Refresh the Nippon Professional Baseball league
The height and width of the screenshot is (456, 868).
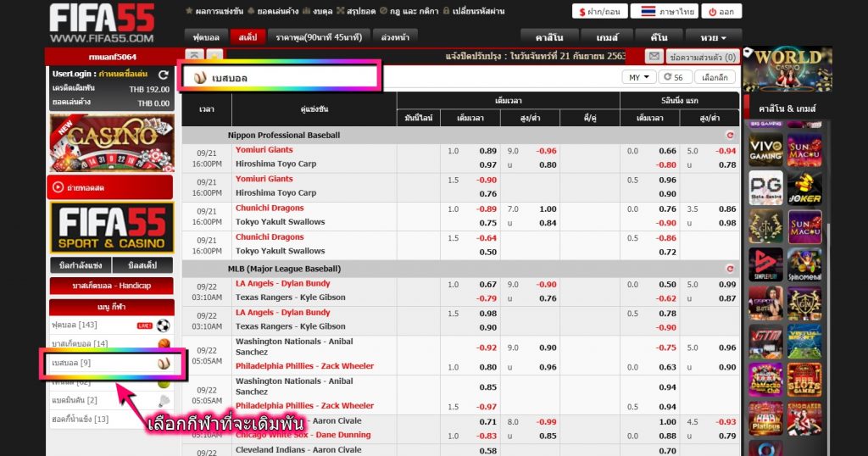click(x=730, y=135)
